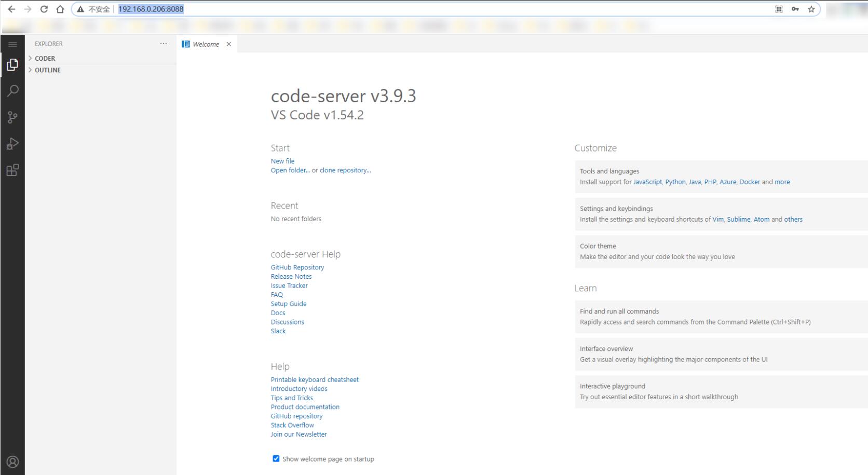Close the Welcome tab
The height and width of the screenshot is (475, 868).
click(228, 44)
